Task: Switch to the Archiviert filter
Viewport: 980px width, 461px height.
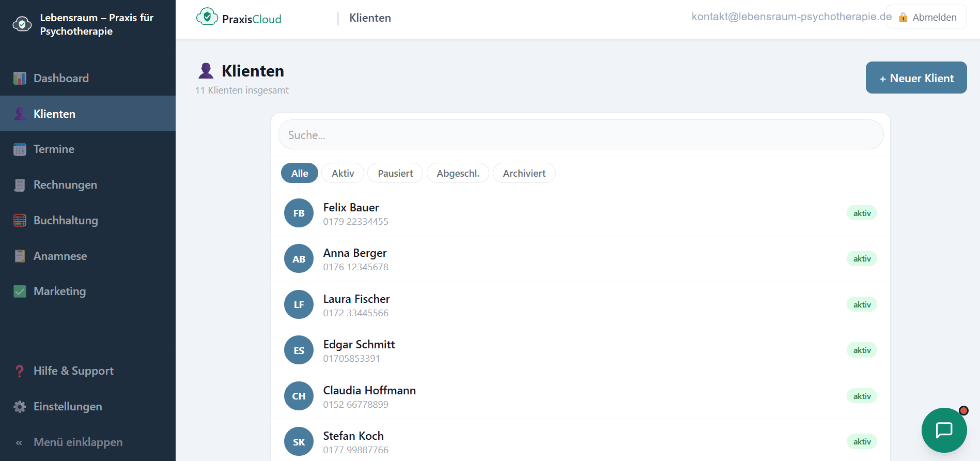Action: [x=524, y=173]
